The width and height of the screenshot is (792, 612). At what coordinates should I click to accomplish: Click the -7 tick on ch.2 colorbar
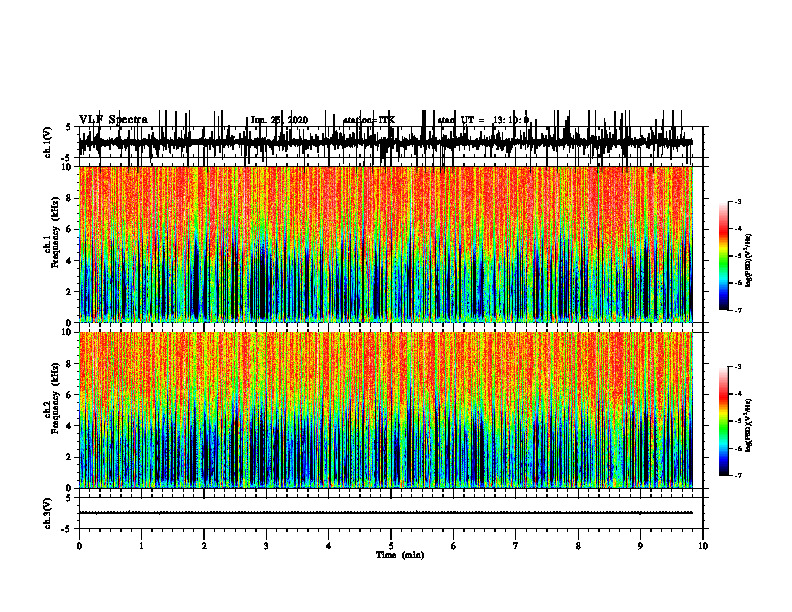point(738,476)
